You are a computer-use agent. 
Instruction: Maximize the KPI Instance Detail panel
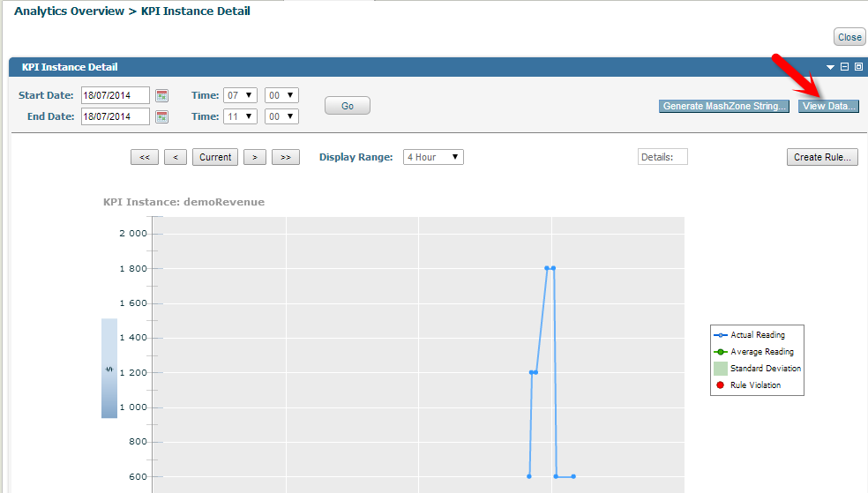pyautogui.click(x=857, y=67)
